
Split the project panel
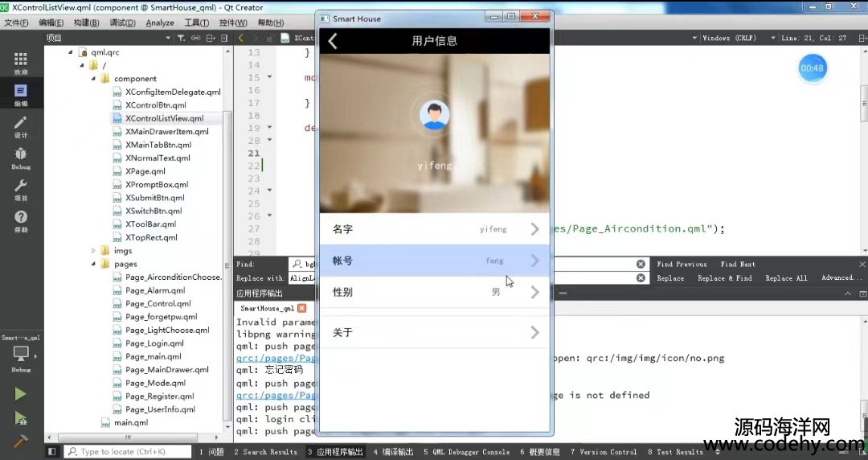click(x=211, y=38)
